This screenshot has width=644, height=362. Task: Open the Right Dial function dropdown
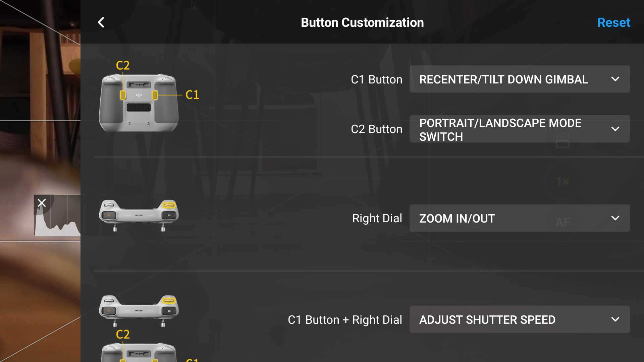click(x=520, y=218)
